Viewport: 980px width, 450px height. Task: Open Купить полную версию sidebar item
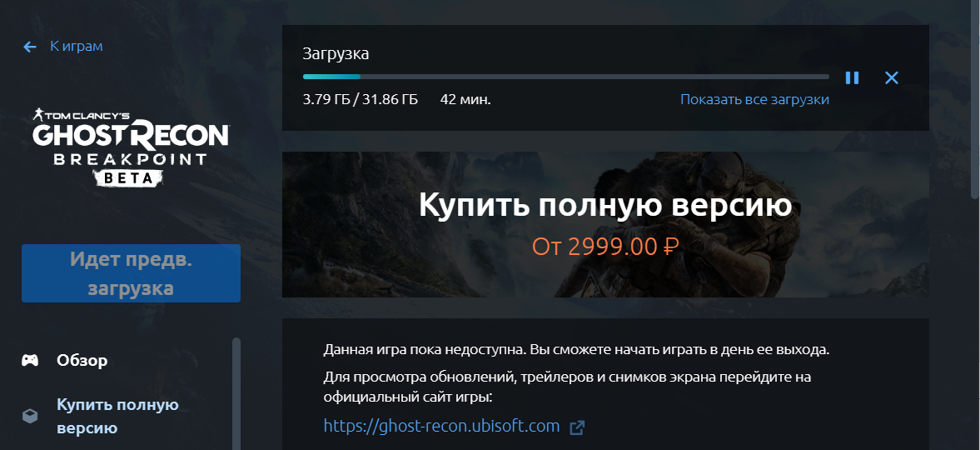pos(117,416)
